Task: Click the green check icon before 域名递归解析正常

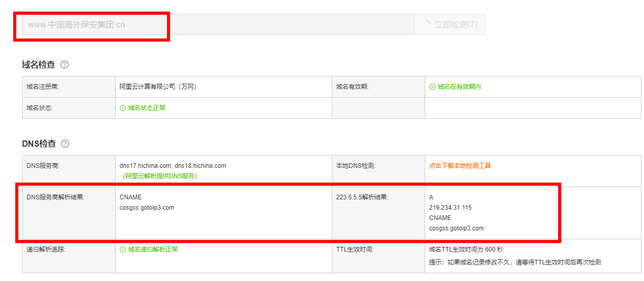Action: (123, 249)
